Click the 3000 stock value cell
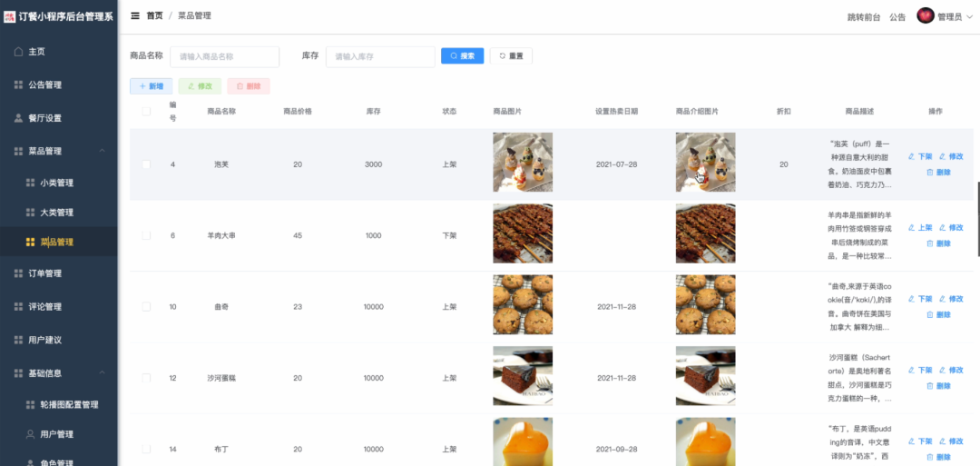 click(373, 164)
